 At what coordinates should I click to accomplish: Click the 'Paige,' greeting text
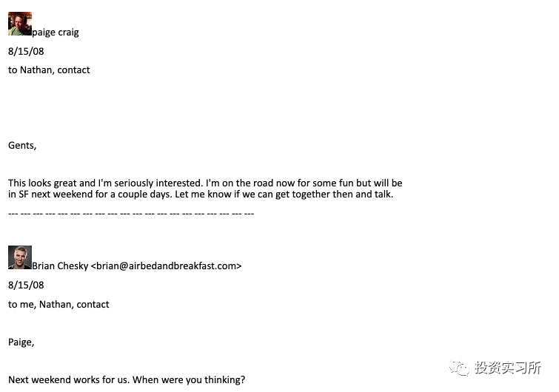pos(21,342)
